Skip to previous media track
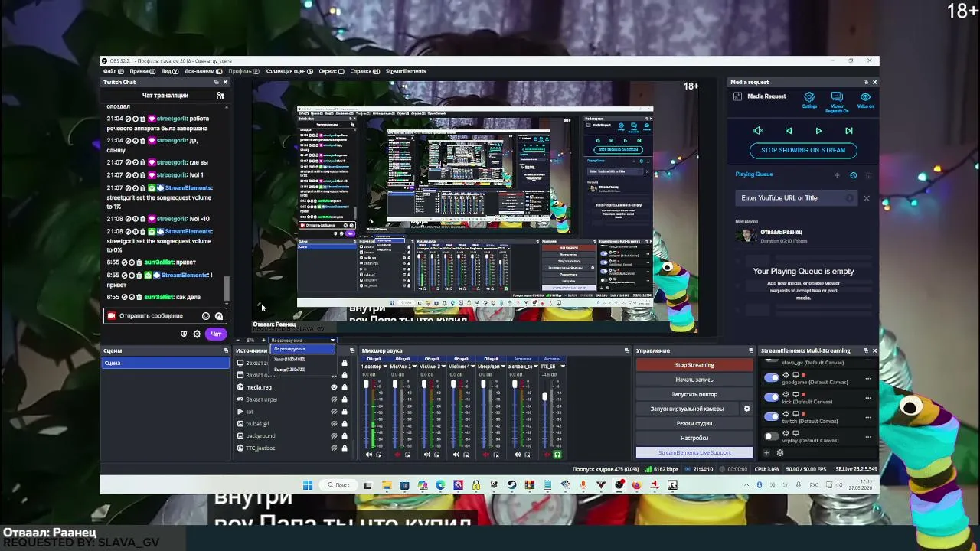This screenshot has height=551, width=980. (x=789, y=131)
